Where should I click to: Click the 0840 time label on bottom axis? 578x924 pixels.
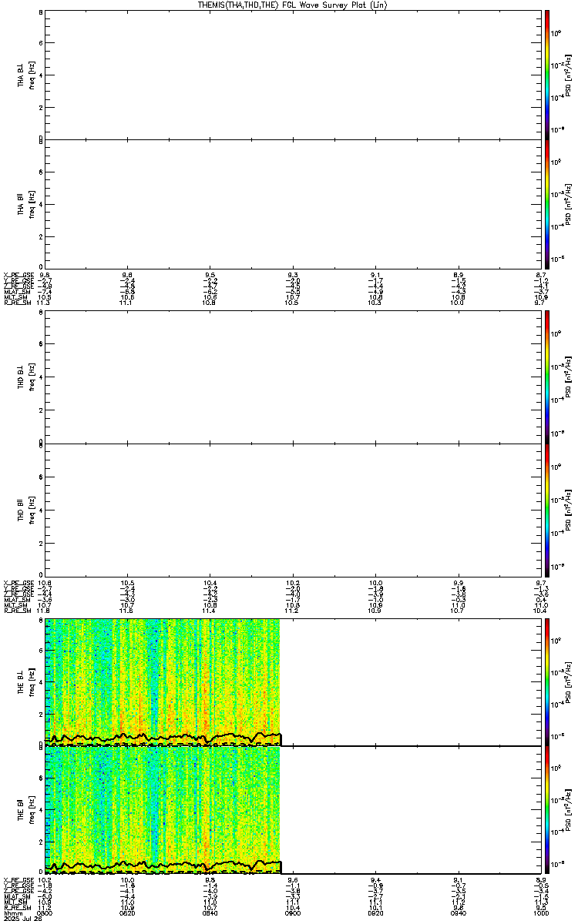tap(210, 913)
